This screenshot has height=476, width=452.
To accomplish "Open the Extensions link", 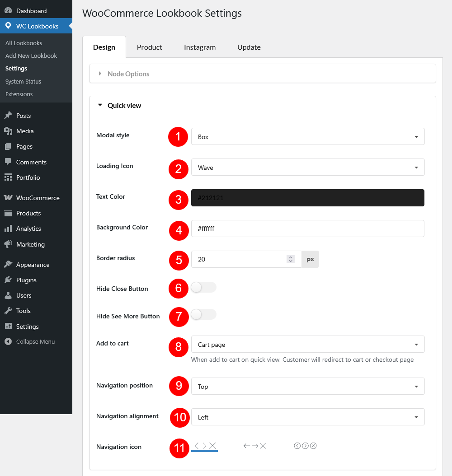I will [19, 94].
